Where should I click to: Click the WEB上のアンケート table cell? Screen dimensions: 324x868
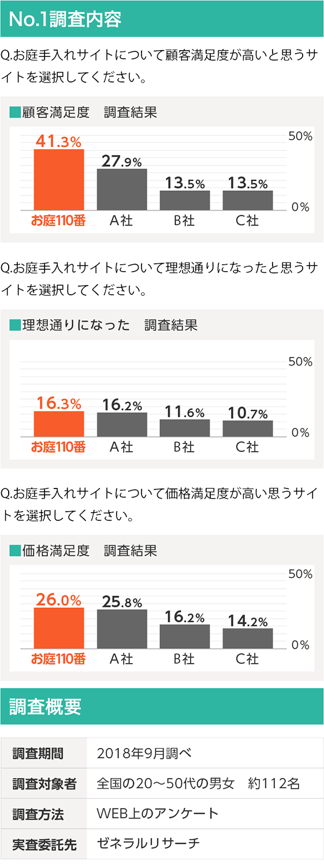pyautogui.click(x=205, y=814)
